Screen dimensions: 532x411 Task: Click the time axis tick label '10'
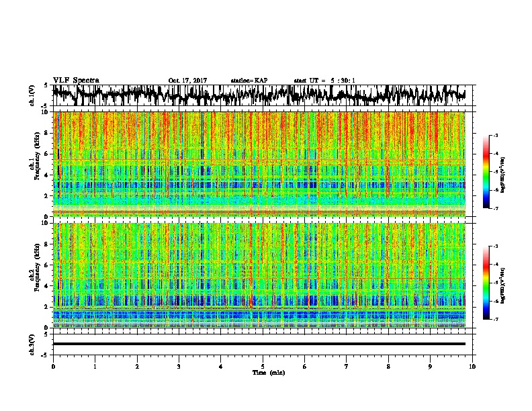[472, 367]
